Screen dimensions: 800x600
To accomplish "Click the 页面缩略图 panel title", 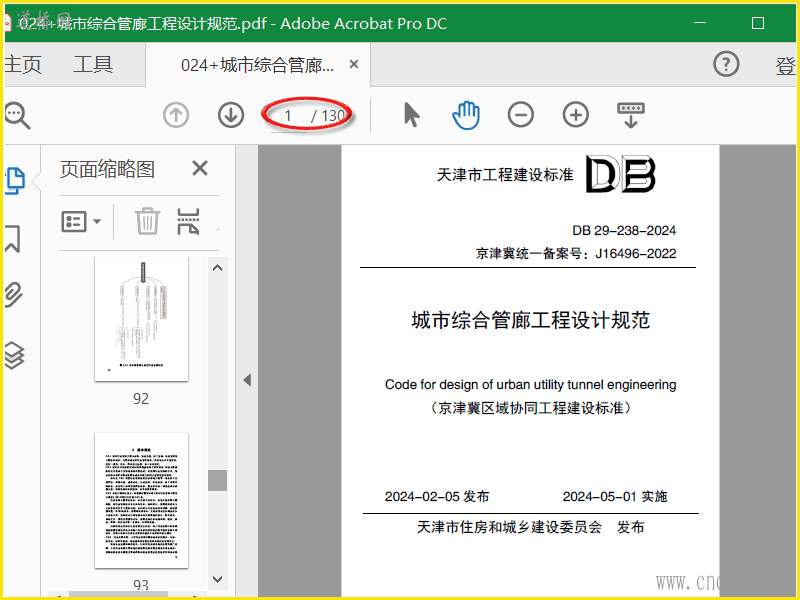I will (107, 169).
